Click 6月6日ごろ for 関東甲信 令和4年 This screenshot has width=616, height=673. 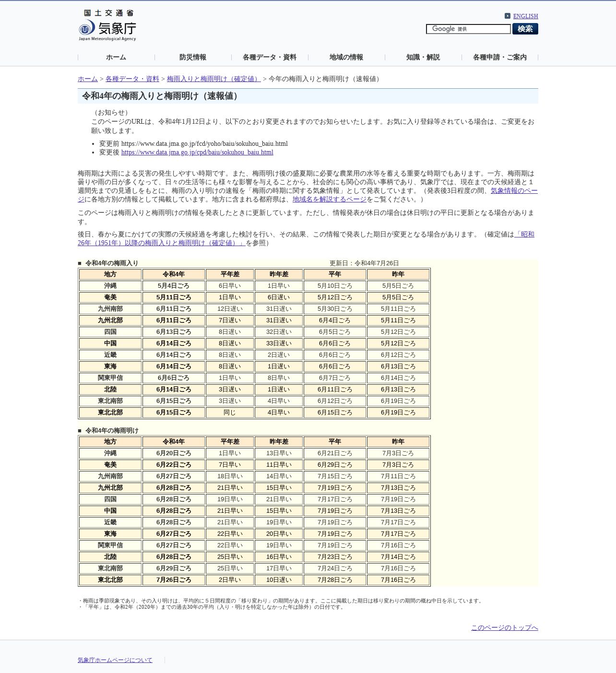(174, 378)
